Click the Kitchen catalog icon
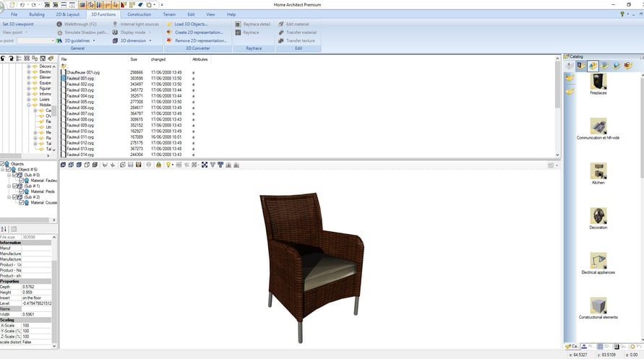This screenshot has width=644, height=359. point(598,170)
